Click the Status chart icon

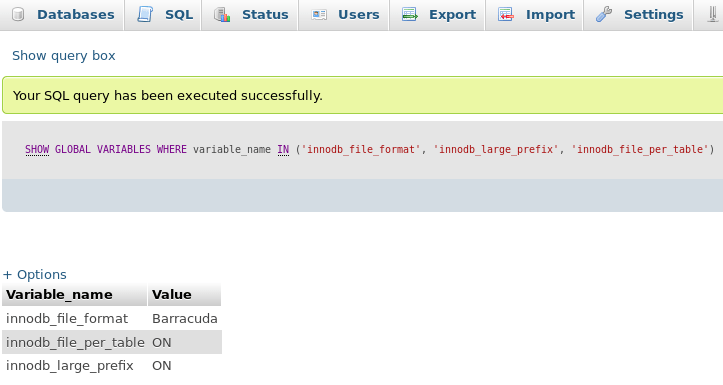coord(222,15)
